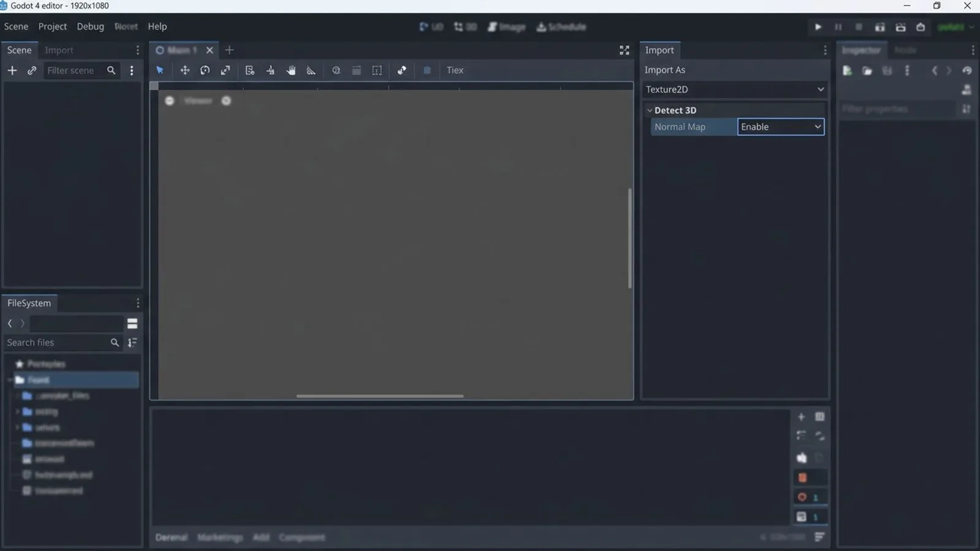The height and width of the screenshot is (551, 980).
Task: Open the Project menu
Action: (52, 26)
